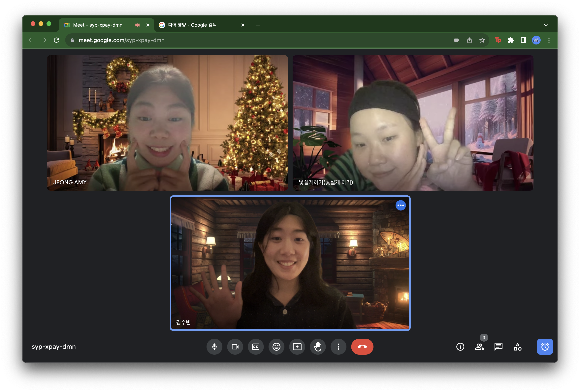Reload the Meet page
This screenshot has width=580, height=392.
[x=57, y=40]
